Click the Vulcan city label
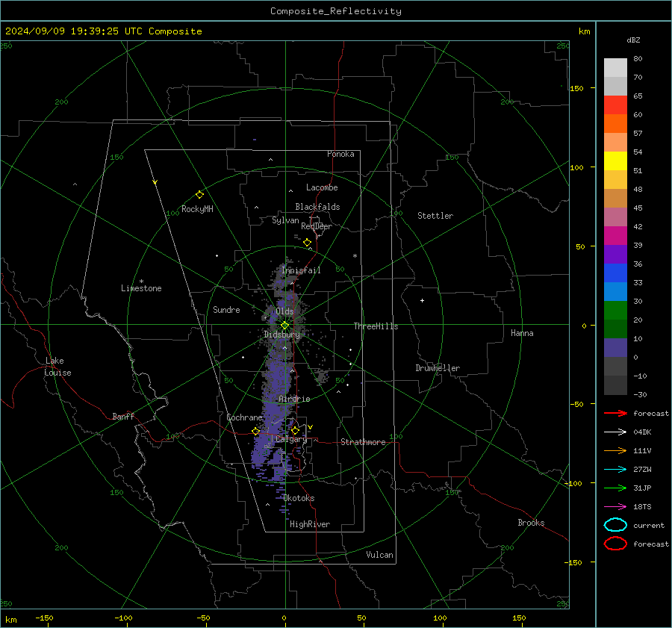 point(380,555)
